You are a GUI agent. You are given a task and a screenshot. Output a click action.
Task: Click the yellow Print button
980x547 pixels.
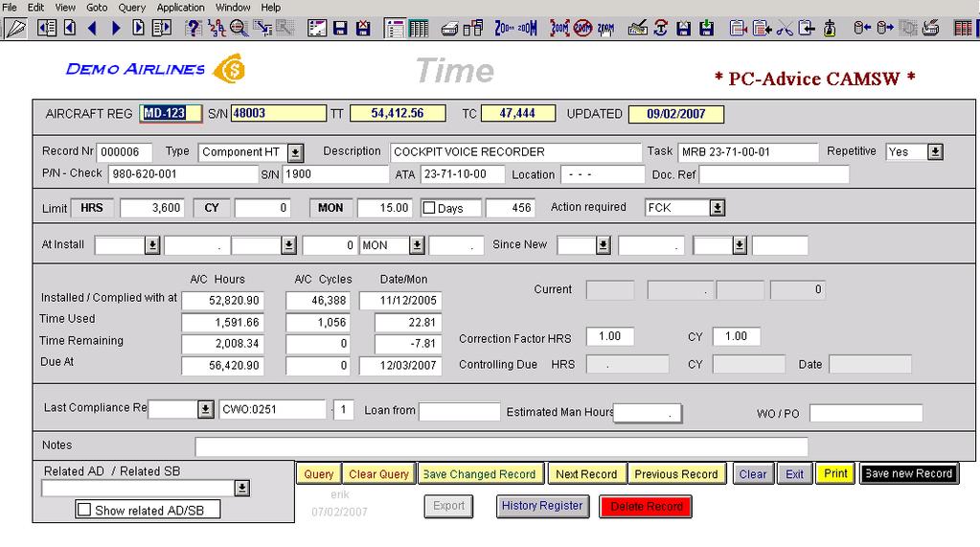tap(835, 473)
